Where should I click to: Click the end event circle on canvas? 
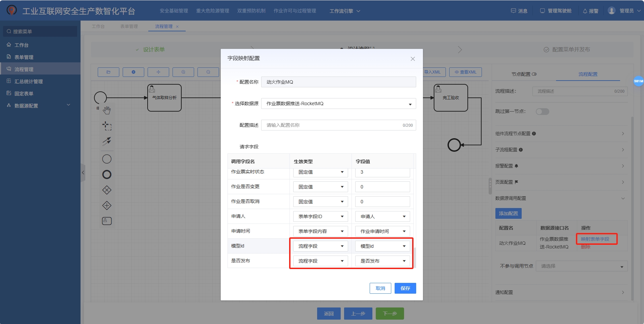click(x=454, y=145)
